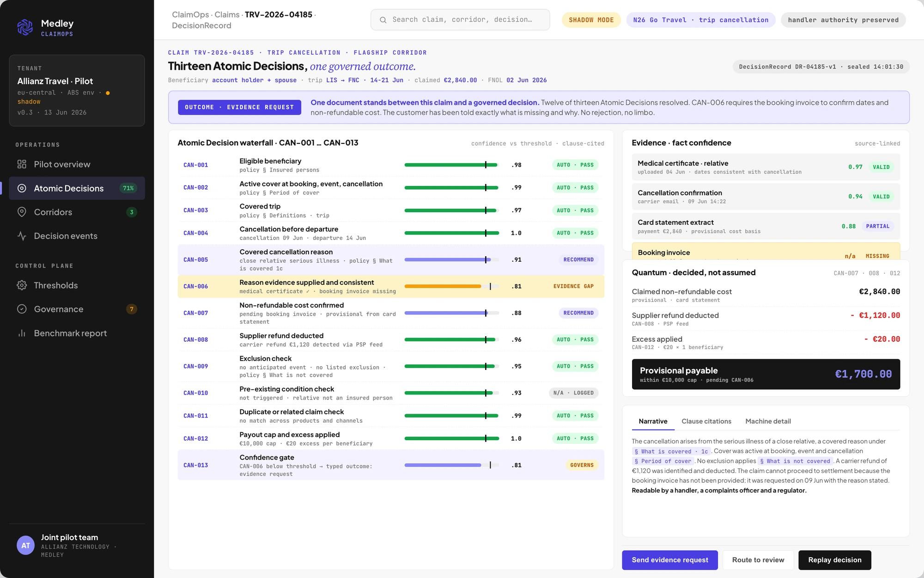Click the Decision events pulse icon
This screenshot has width=924, height=578.
[22, 236]
